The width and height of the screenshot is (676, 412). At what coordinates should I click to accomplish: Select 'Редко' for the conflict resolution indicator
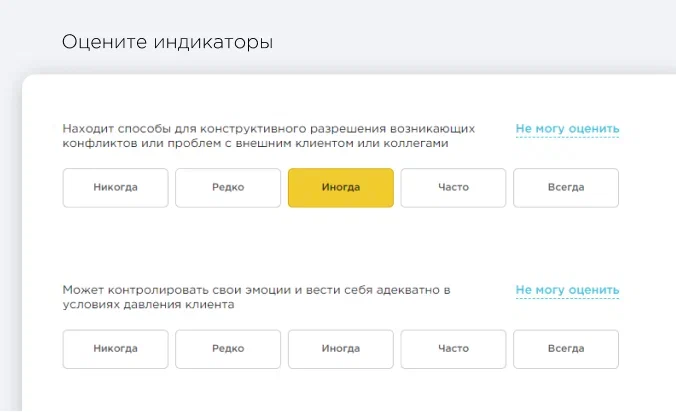pos(228,187)
